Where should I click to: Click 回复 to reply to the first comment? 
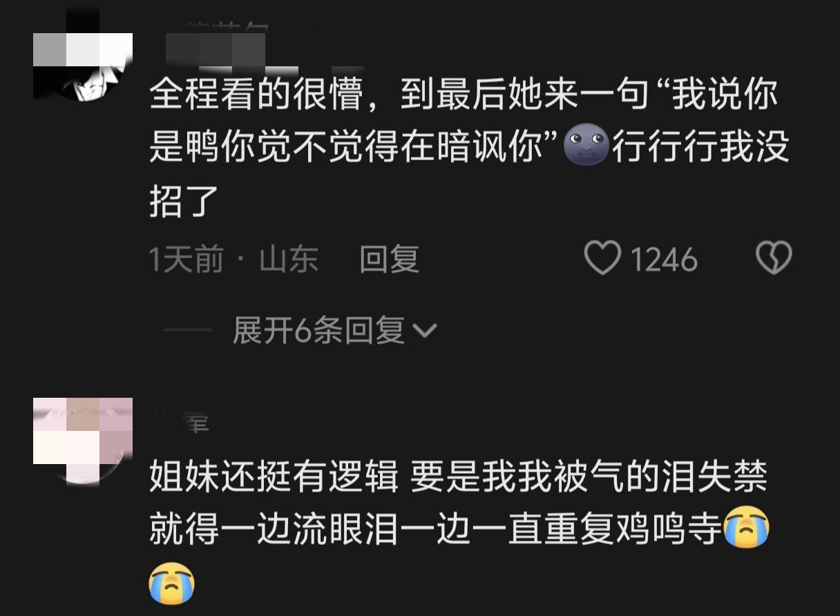390,260
